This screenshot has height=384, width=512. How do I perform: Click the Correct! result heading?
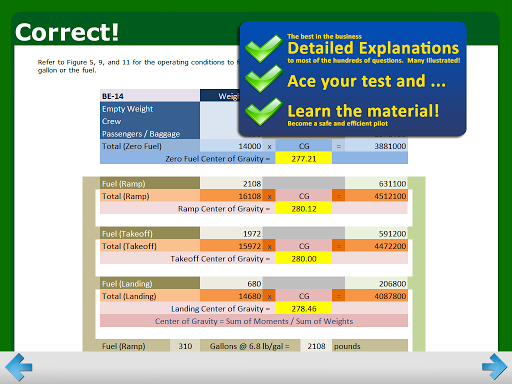67,32
